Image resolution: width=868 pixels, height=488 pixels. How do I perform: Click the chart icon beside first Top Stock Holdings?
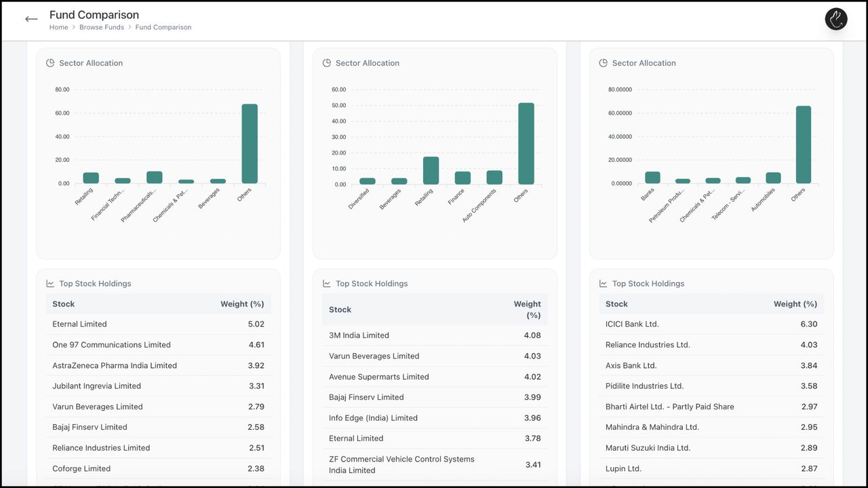pos(50,283)
